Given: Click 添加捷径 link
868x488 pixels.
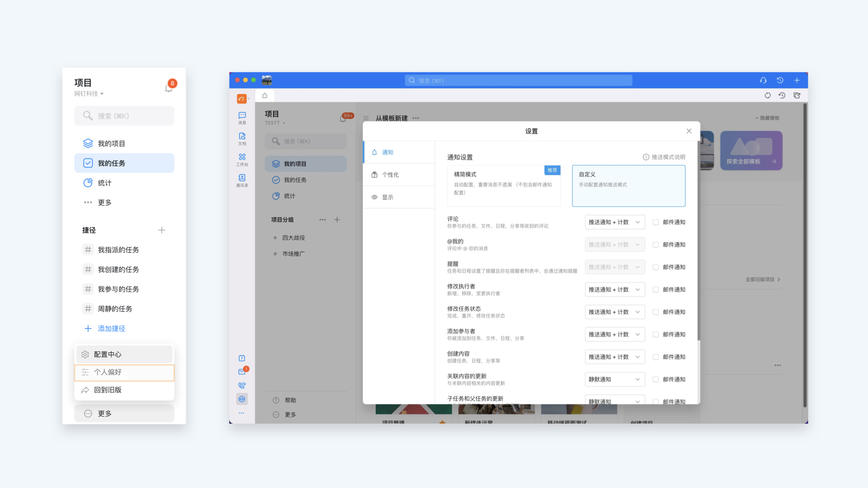Looking at the screenshot, I should [x=104, y=328].
